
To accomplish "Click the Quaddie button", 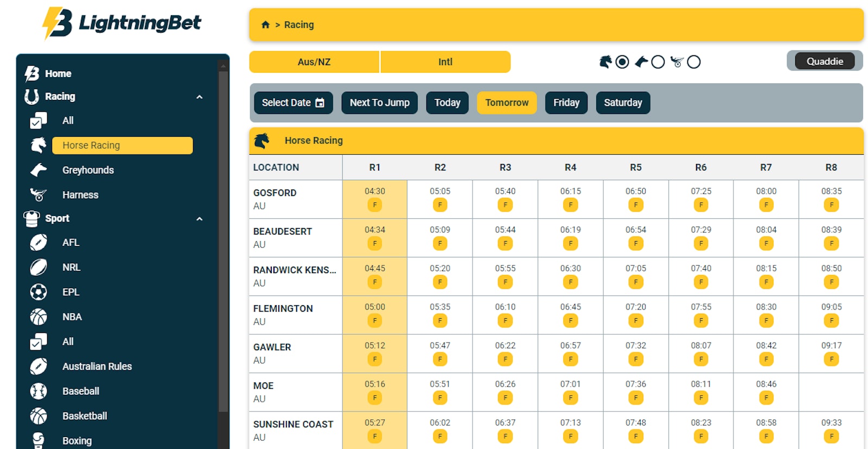I will click(824, 61).
